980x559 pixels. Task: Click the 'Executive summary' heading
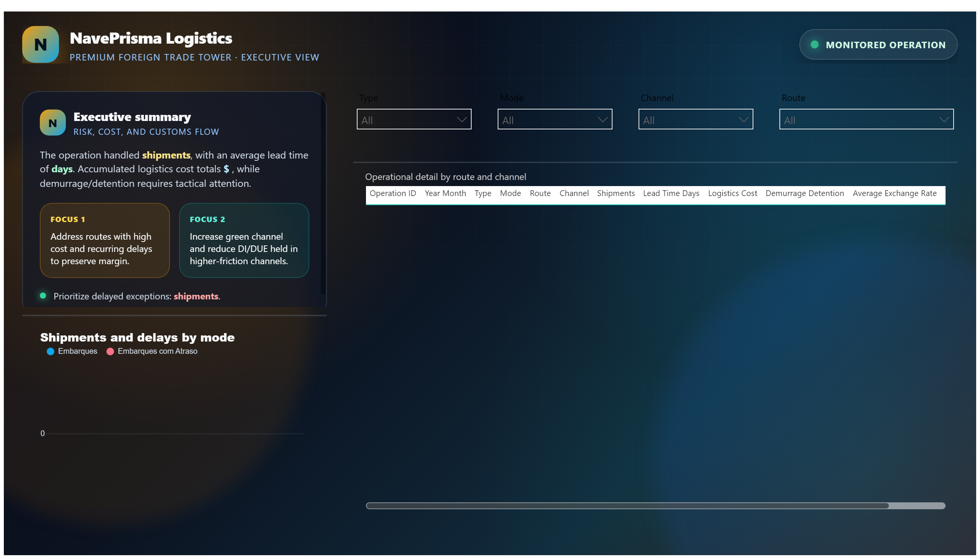coord(132,117)
